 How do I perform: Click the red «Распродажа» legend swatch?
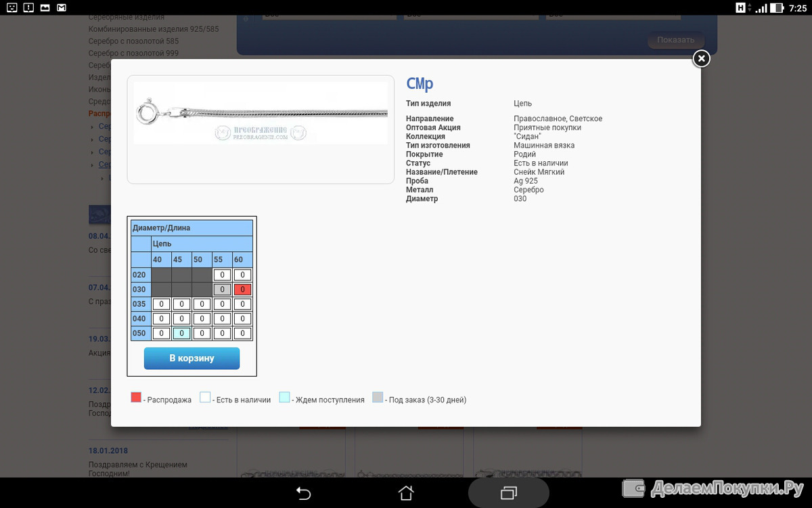(x=136, y=398)
